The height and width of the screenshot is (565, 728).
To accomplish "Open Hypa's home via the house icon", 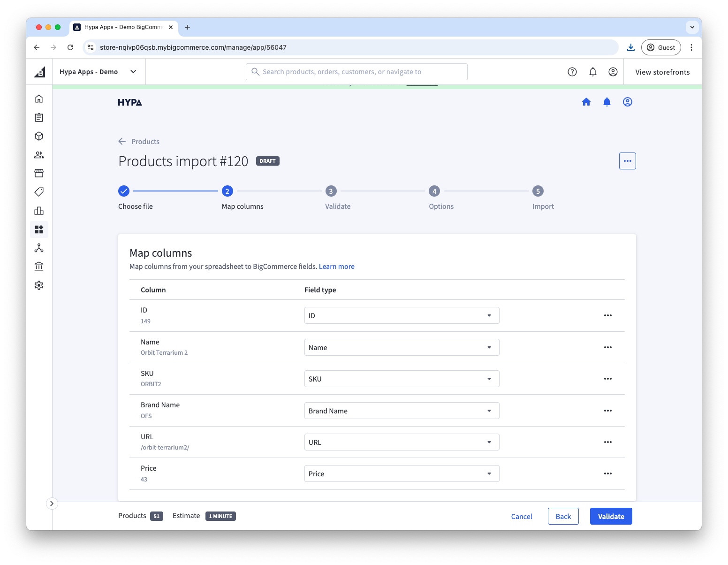I will (x=586, y=102).
